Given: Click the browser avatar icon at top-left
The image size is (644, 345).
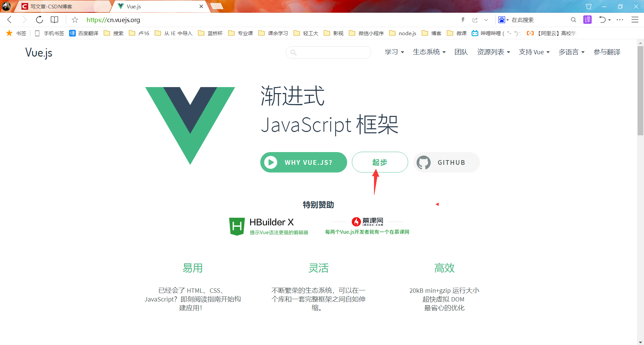Looking at the screenshot, I should coord(6,6).
